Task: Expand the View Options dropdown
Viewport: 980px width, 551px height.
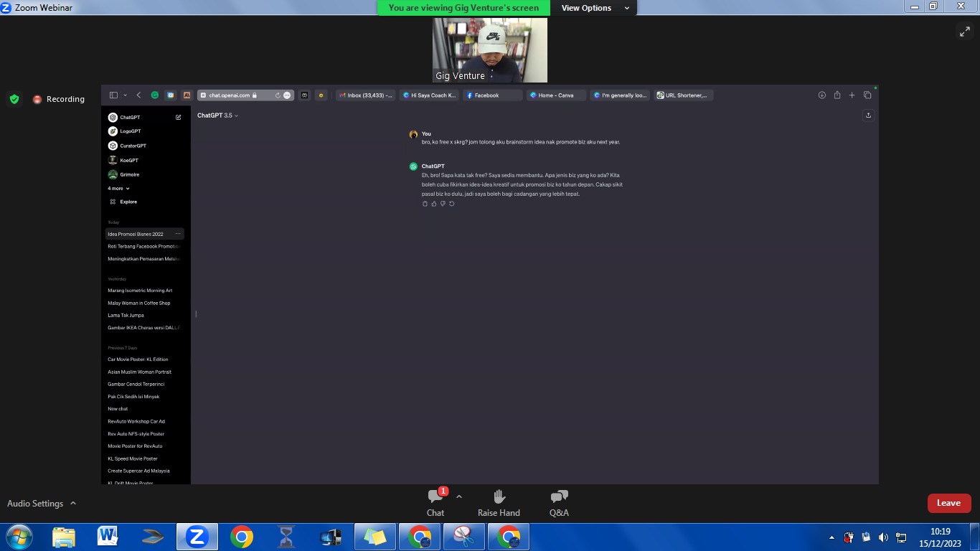Action: point(595,8)
